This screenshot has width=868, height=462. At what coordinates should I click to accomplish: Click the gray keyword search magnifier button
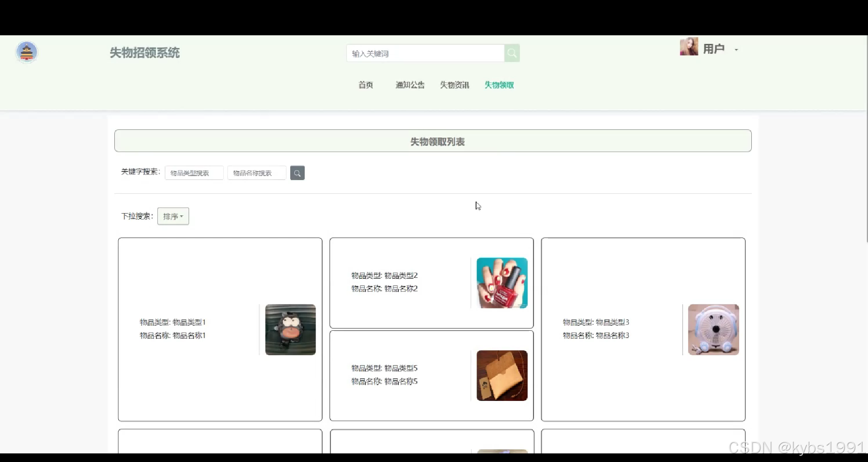[297, 173]
